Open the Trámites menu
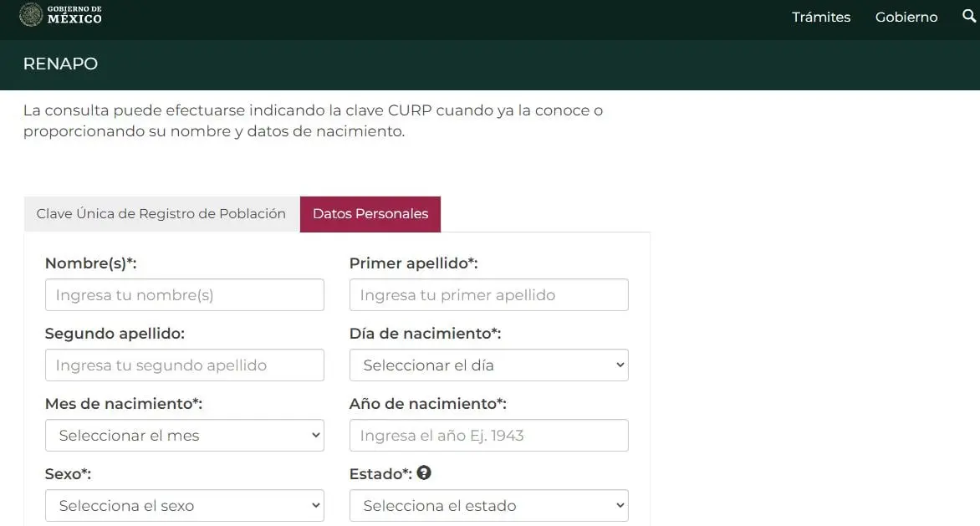 (820, 17)
